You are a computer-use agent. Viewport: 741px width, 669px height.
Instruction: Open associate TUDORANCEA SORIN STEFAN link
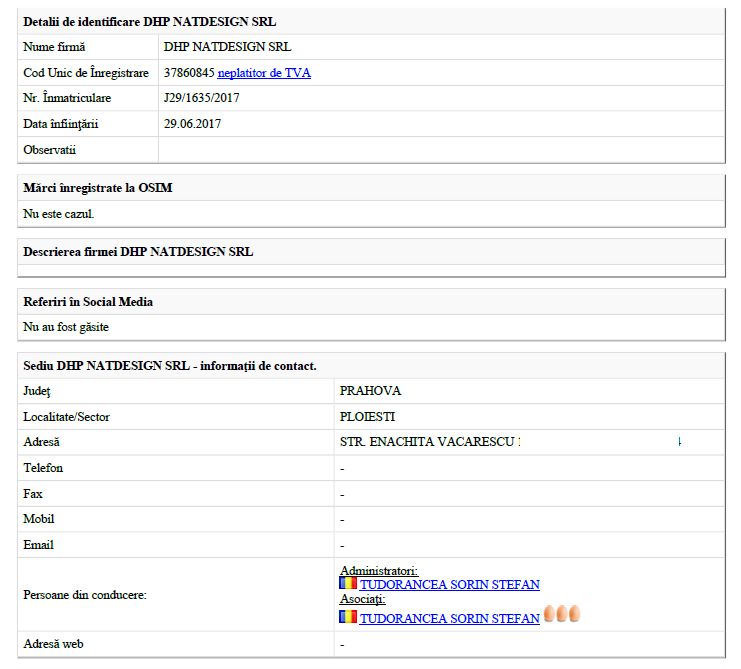[449, 619]
